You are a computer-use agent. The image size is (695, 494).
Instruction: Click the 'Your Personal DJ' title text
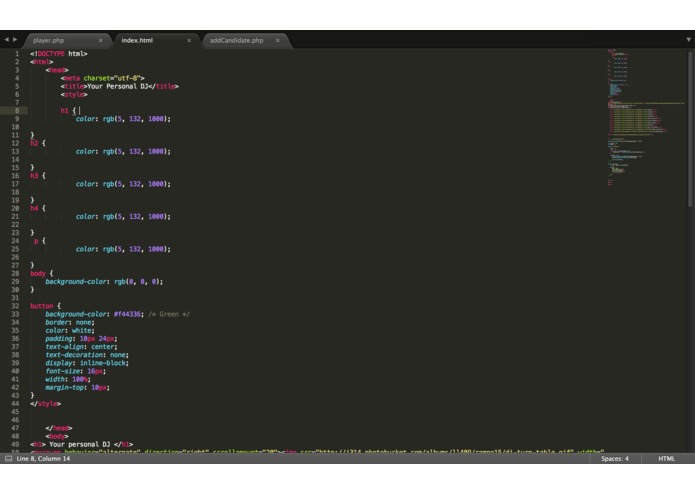click(x=117, y=86)
